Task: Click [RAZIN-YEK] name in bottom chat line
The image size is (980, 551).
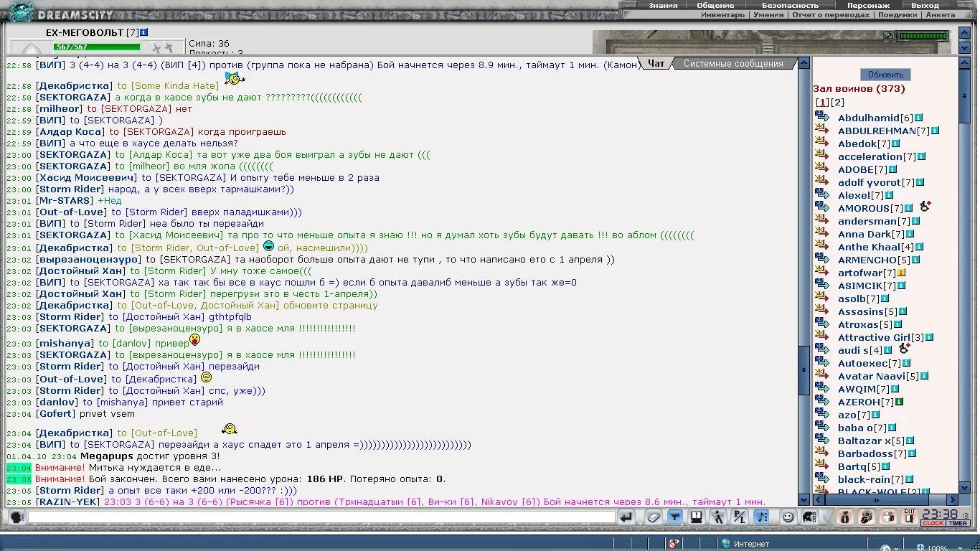Action: 68,502
